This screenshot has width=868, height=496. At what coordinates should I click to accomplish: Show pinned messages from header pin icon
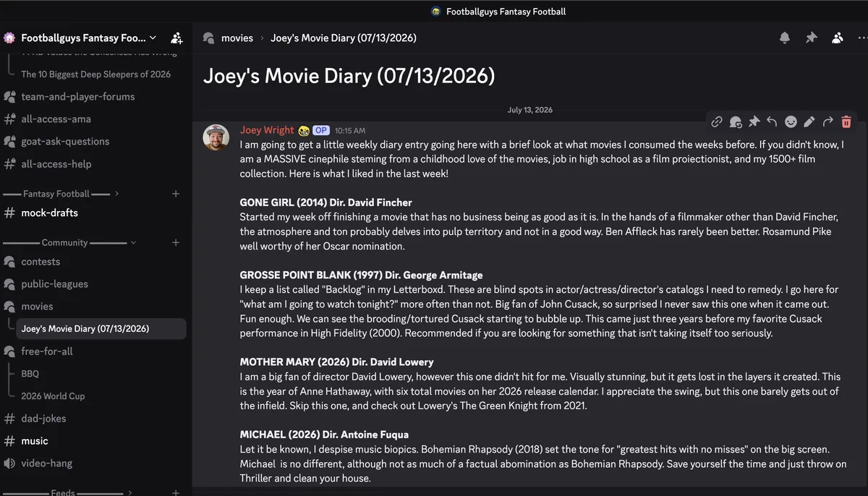(812, 38)
